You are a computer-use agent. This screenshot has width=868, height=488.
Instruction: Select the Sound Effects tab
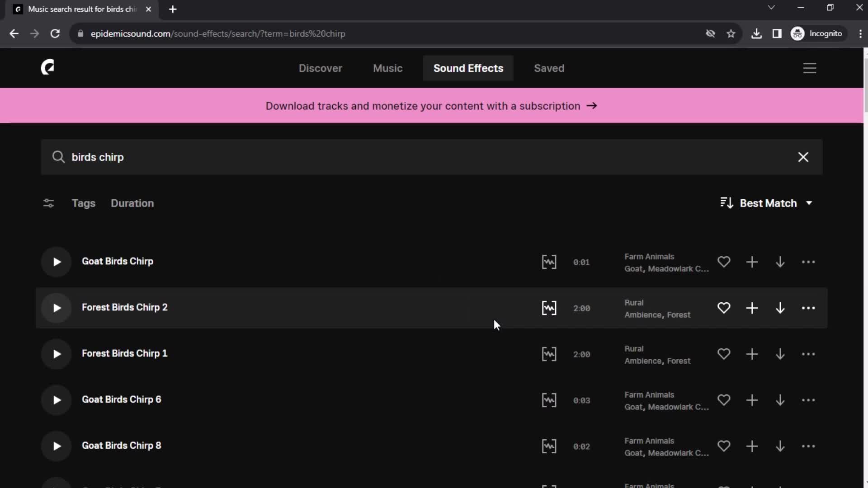tap(468, 68)
